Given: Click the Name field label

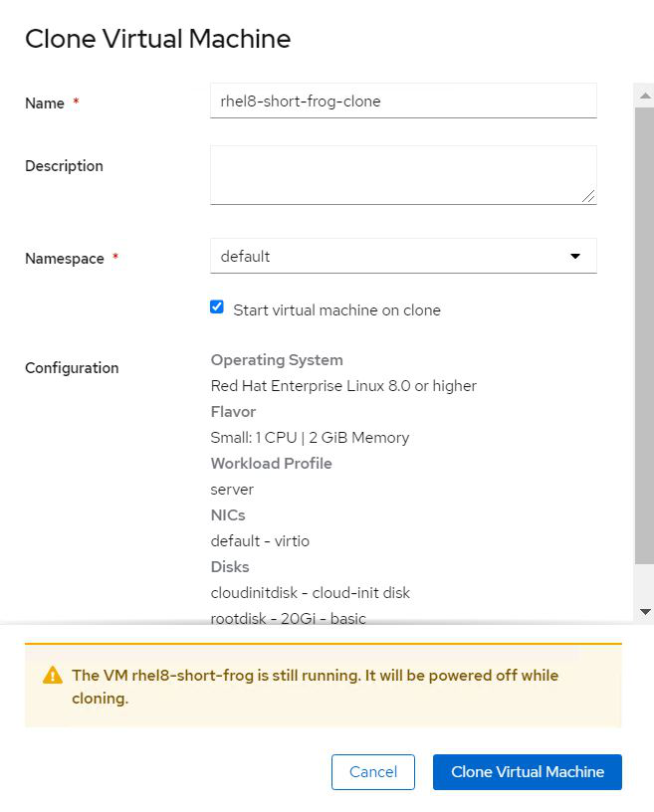Looking at the screenshot, I should tap(45, 103).
